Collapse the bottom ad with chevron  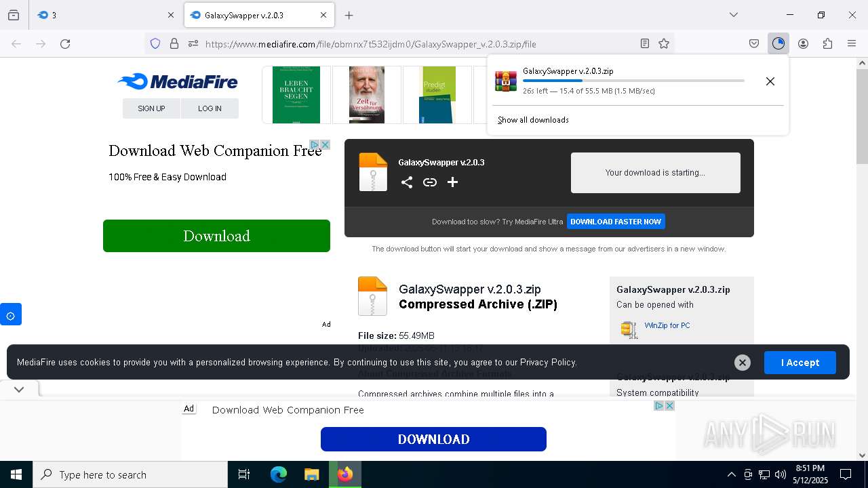click(19, 389)
